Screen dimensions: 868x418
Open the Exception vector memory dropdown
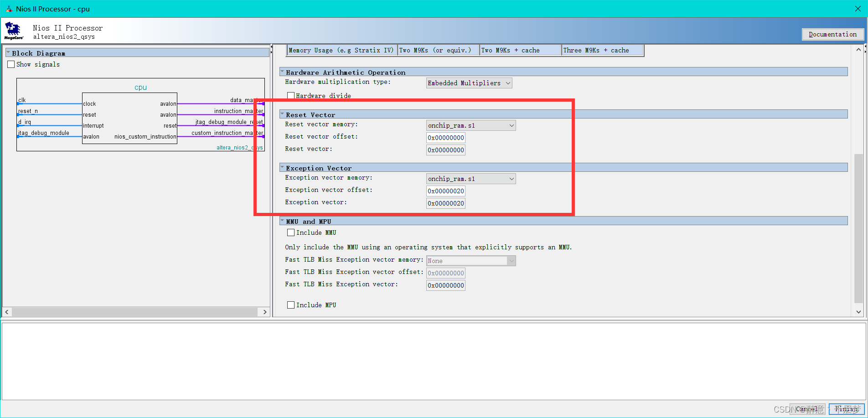pos(471,179)
